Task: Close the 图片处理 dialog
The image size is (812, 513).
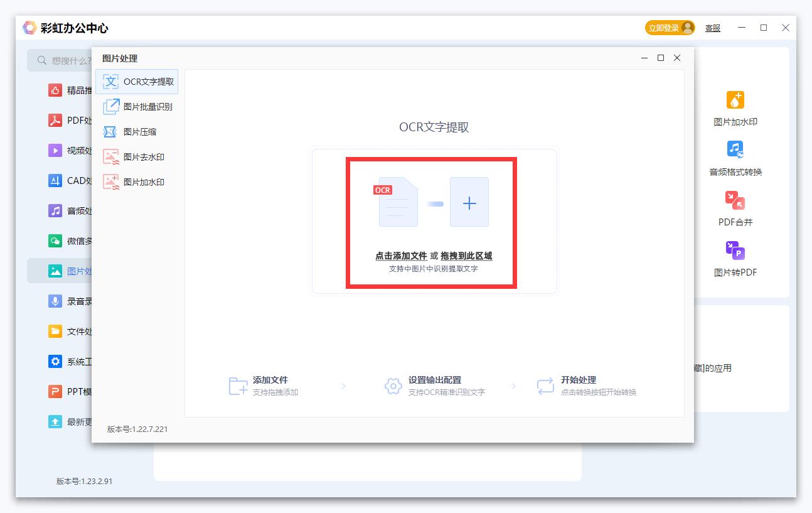Action: coord(677,58)
